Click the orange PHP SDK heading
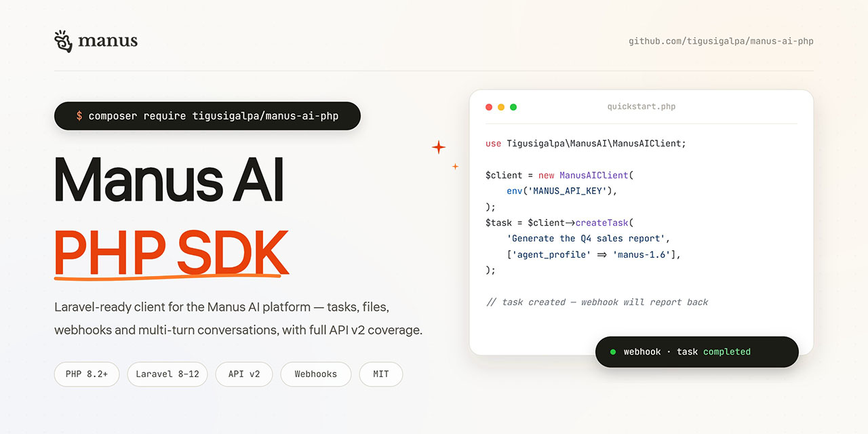Screen dimensions: 868x434 (x=171, y=253)
